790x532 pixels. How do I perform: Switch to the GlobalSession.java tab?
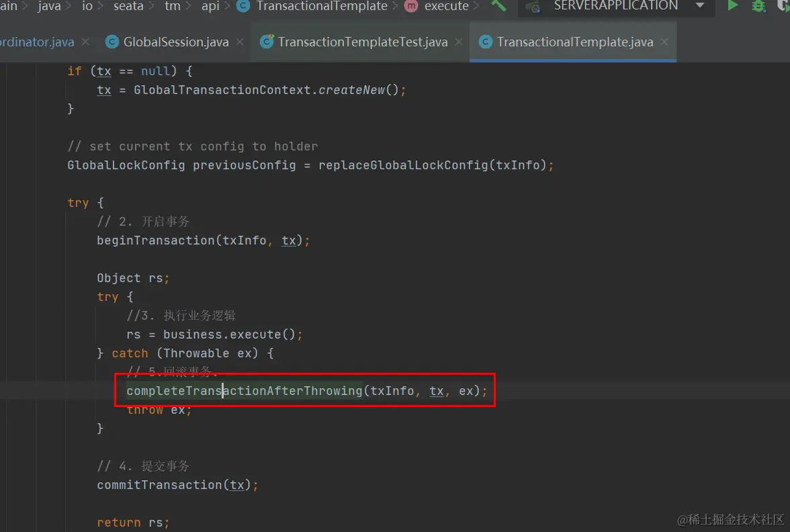point(176,42)
